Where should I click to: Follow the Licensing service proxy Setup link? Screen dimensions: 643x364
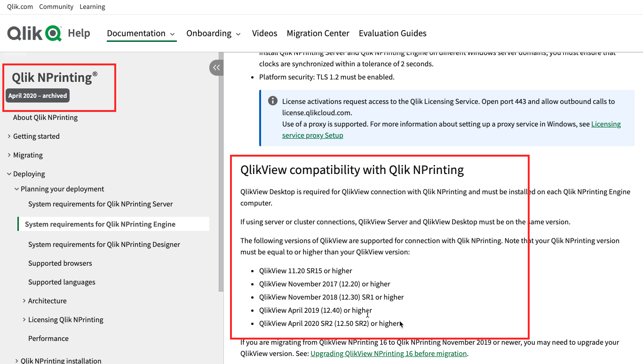tap(452, 130)
